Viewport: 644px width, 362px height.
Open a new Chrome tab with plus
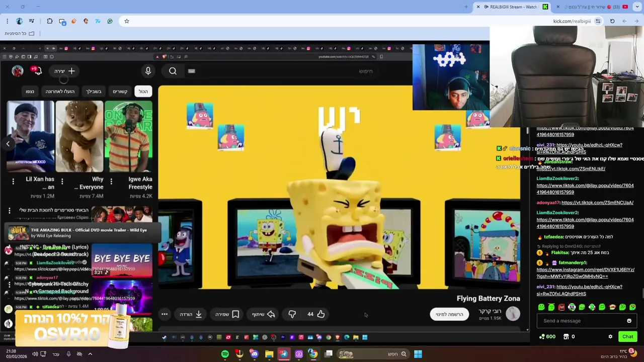point(466,7)
